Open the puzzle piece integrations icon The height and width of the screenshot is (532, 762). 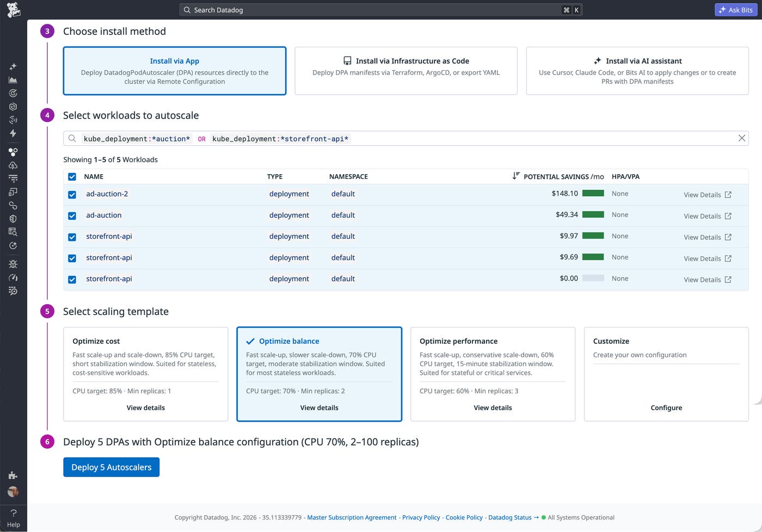coord(13,475)
